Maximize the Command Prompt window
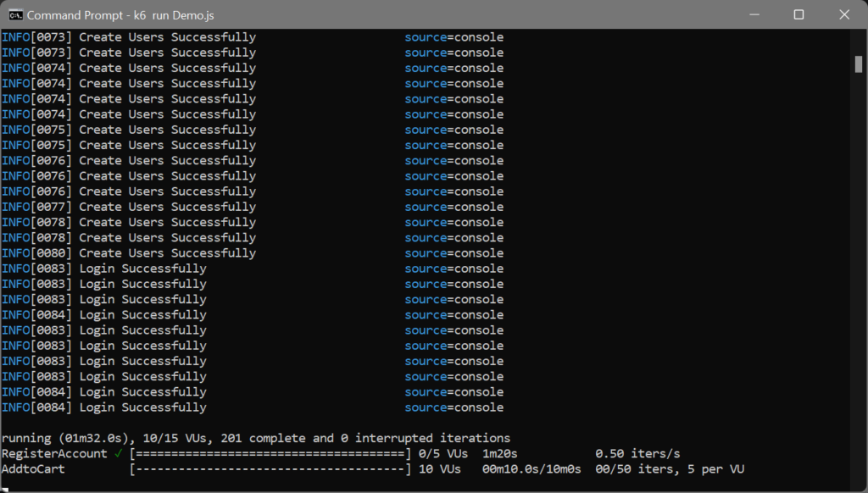 798,14
